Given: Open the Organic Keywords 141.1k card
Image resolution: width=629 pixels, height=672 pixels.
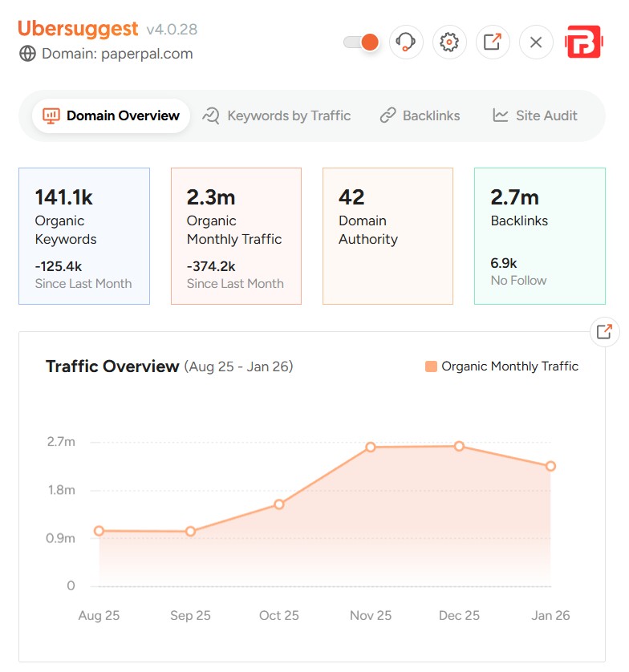Looking at the screenshot, I should [84, 236].
